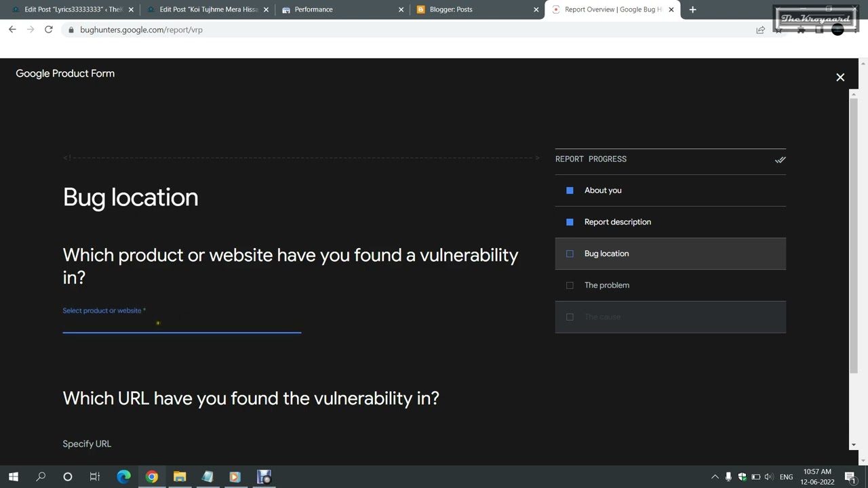Close the Blogger: Posts tab
Image resolution: width=868 pixels, height=488 pixels.
pyautogui.click(x=536, y=9)
